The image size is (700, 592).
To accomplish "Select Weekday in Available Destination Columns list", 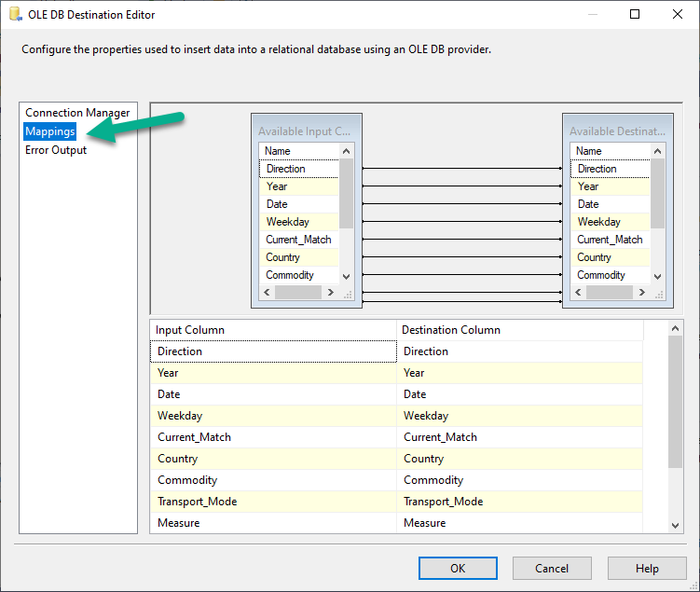I will coord(610,222).
